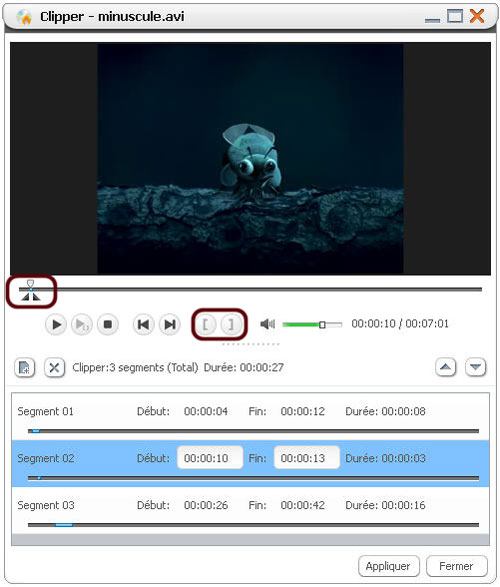Viewport: 500px width, 587px height.
Task: Click the playhead marker on timeline
Action: (31, 284)
